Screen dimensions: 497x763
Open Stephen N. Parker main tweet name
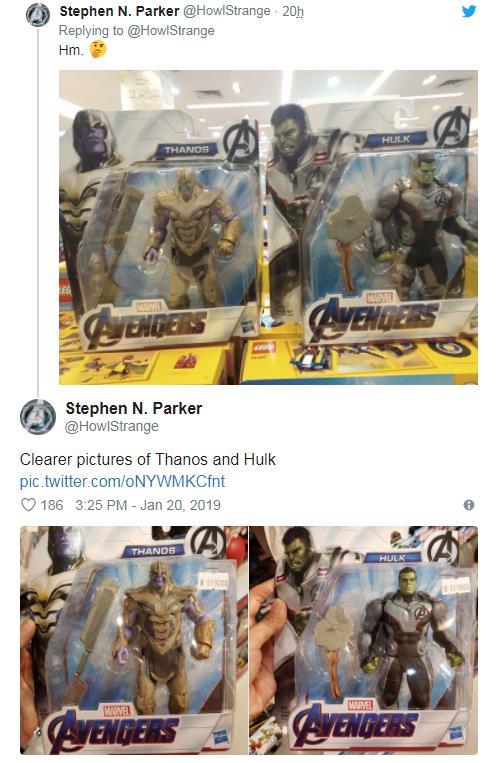click(x=134, y=408)
